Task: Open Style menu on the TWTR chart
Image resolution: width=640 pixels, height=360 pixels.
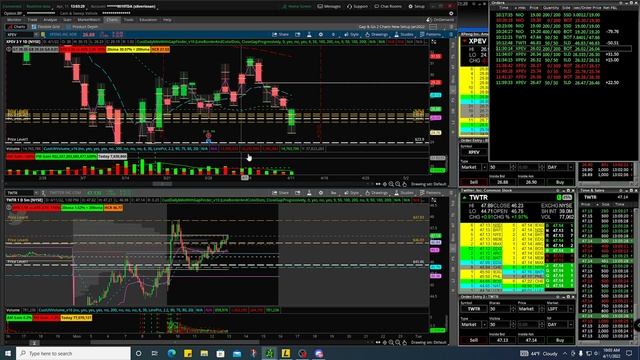Action: click(x=351, y=193)
